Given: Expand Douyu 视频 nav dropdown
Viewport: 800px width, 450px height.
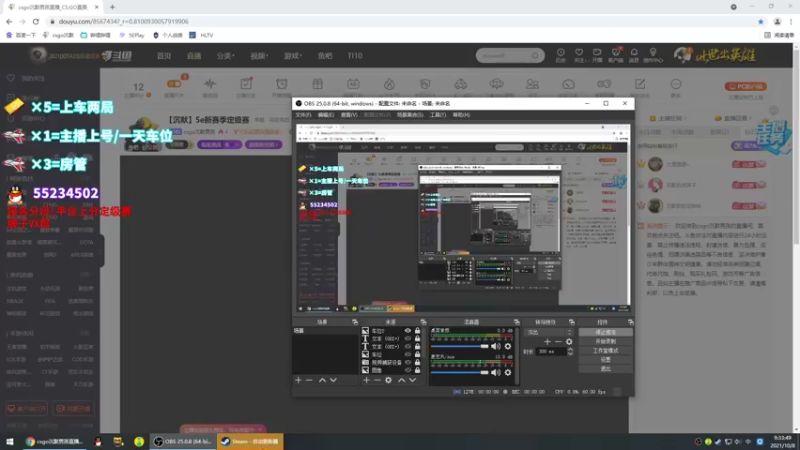Looking at the screenshot, I should (259, 56).
